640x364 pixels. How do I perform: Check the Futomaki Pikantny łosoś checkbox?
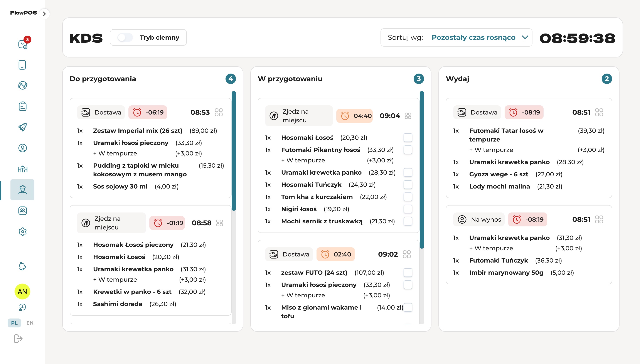click(408, 150)
